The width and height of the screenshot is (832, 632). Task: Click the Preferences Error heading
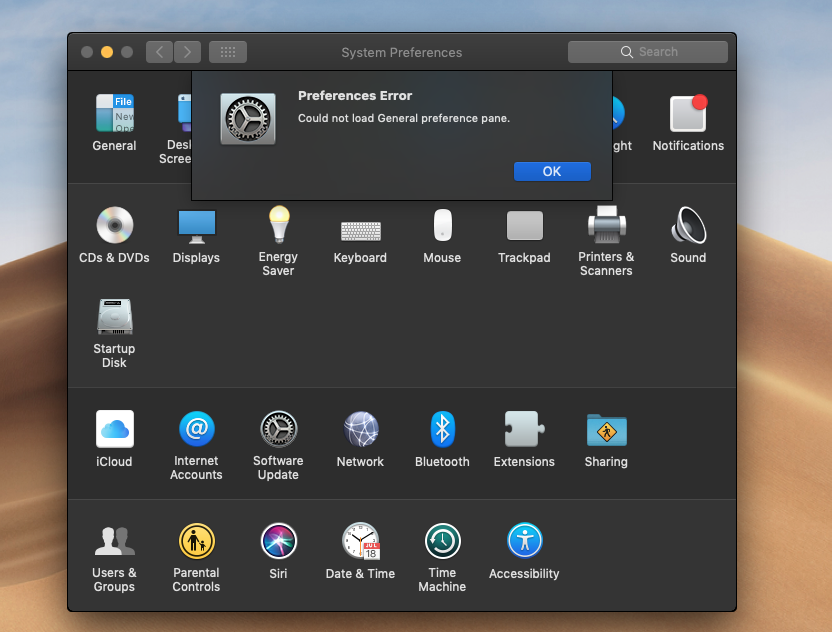[x=355, y=96]
